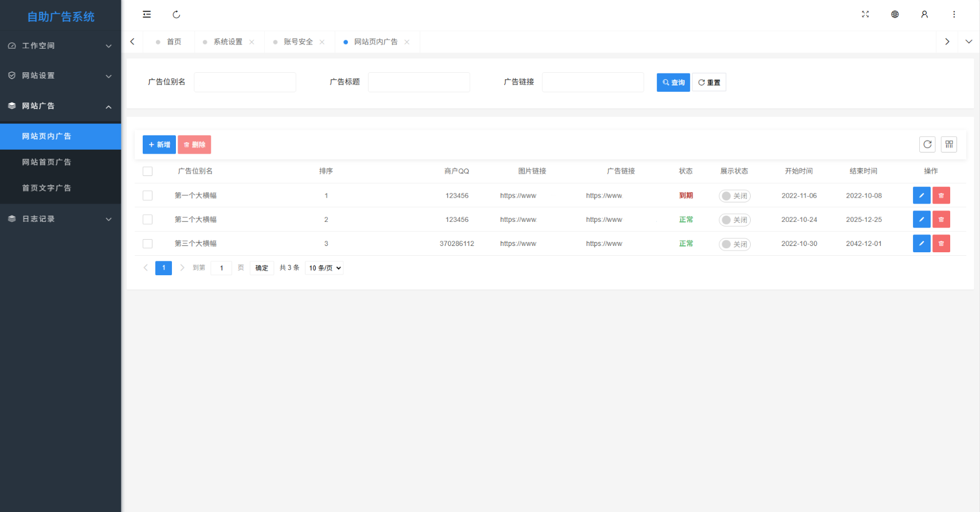980x512 pixels.
Task: Click the 2025-12-25 end date cell
Action: [864, 220]
